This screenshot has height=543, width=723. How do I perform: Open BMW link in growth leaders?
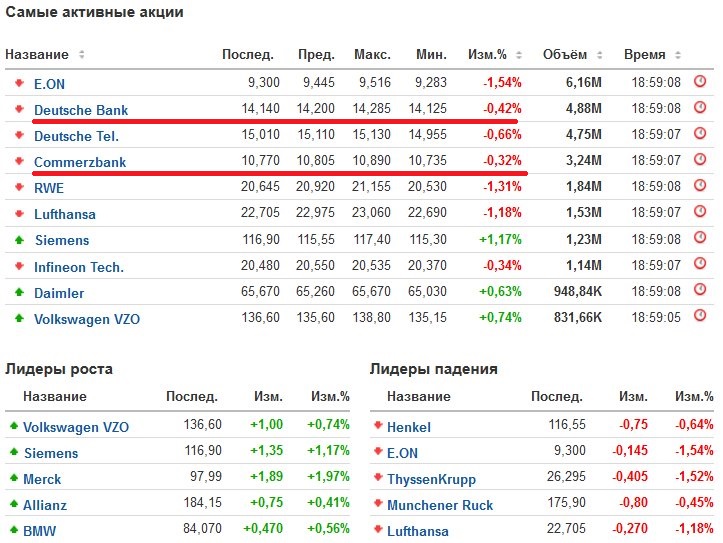[x=38, y=531]
